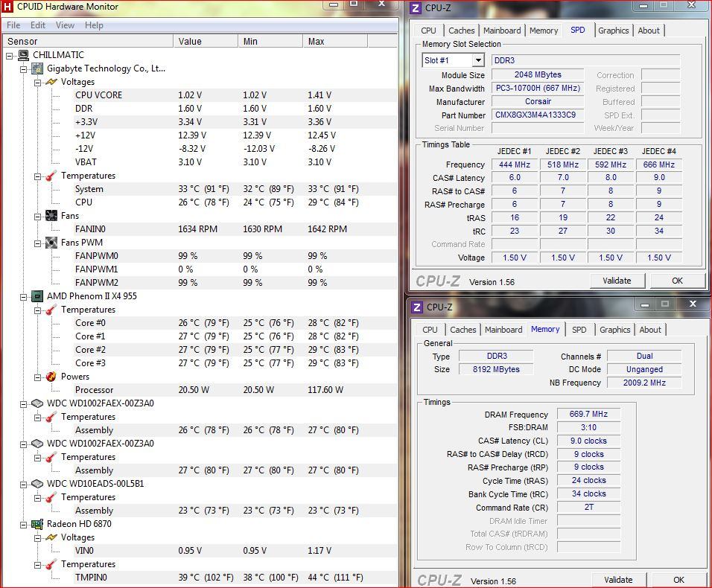Screen dimensions: 712x588
Task: Click Validate in lower CPU-Z window
Action: (x=618, y=580)
